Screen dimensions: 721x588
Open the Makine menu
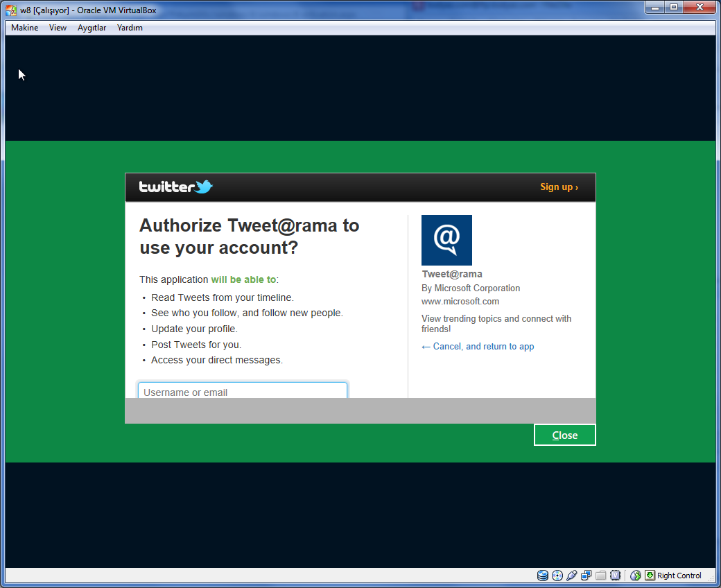25,28
